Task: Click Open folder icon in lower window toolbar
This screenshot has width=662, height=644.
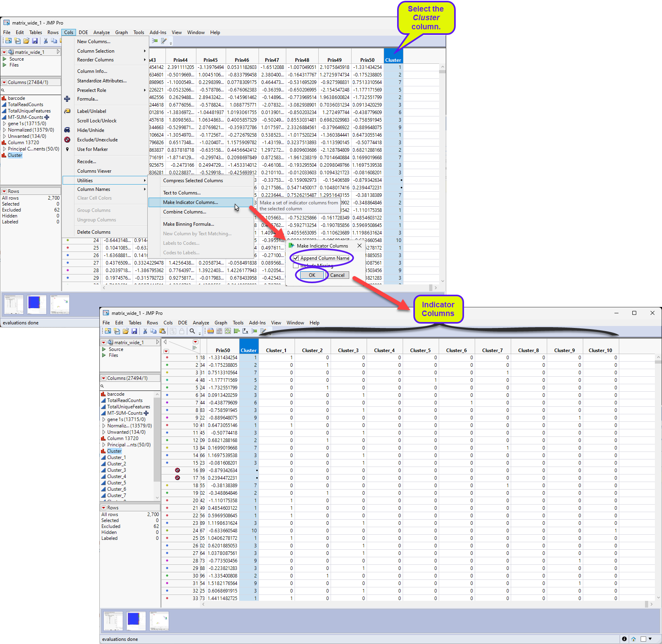Action: pyautogui.click(x=126, y=331)
